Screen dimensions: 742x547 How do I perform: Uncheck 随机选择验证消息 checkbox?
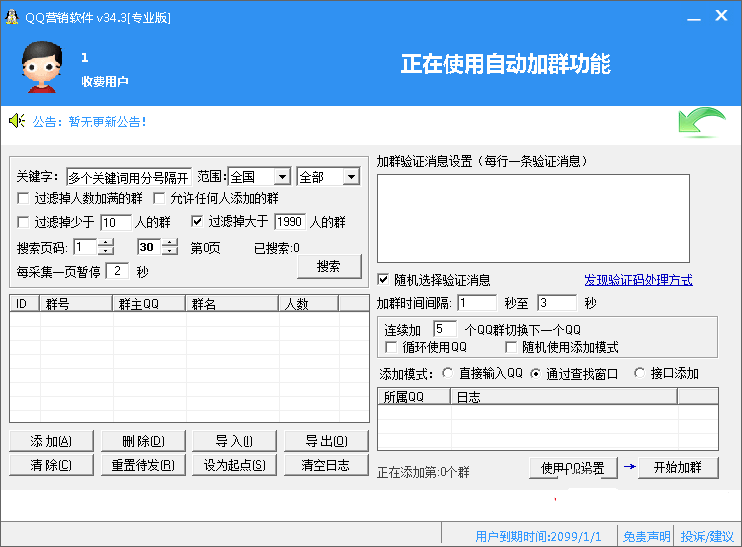[x=383, y=280]
